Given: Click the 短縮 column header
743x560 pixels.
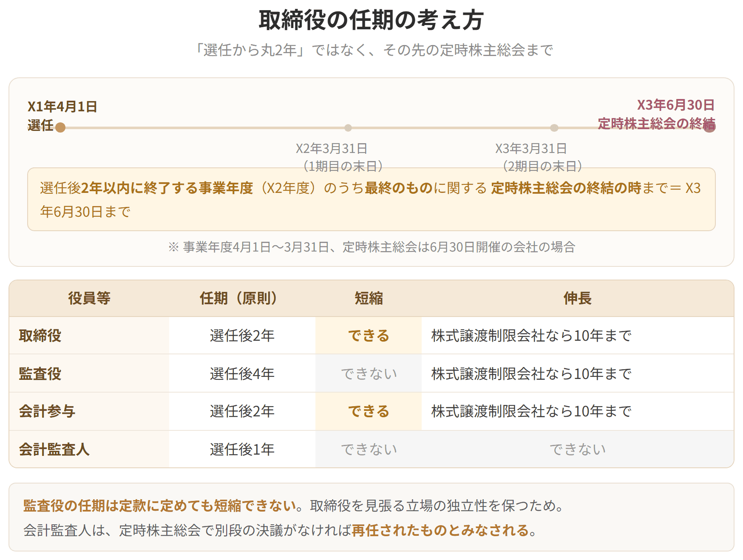Looking at the screenshot, I should (369, 298).
